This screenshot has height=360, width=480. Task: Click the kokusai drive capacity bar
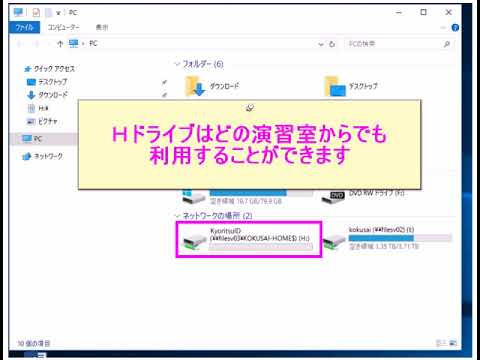[400, 238]
